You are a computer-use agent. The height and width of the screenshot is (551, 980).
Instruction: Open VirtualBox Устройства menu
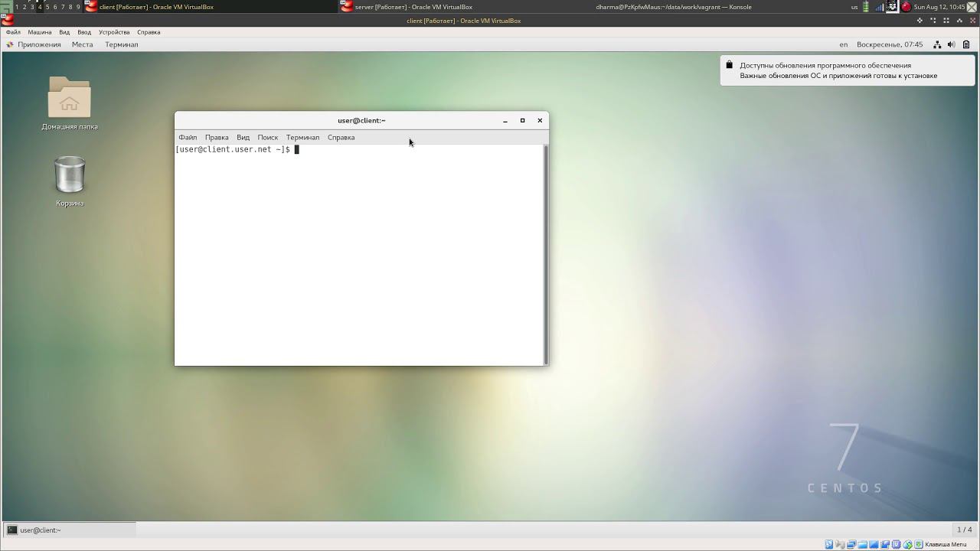coord(114,32)
